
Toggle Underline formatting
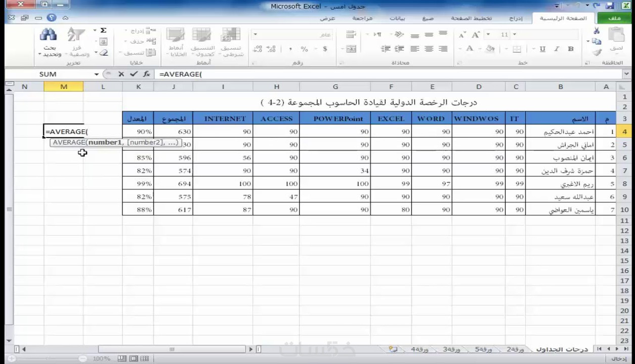pyautogui.click(x=542, y=49)
